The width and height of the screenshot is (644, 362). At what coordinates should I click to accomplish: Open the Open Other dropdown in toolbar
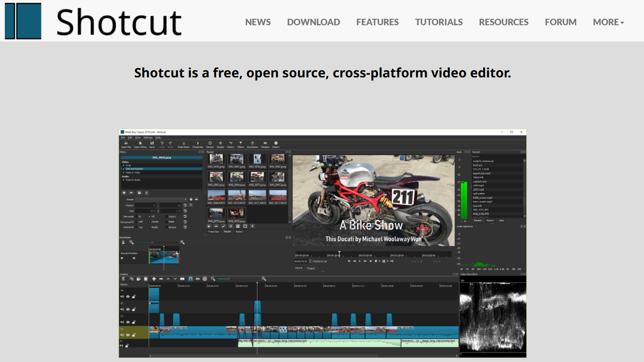point(140,145)
